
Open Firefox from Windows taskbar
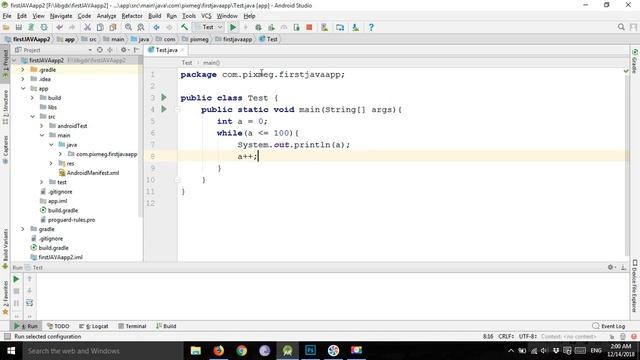point(219,351)
